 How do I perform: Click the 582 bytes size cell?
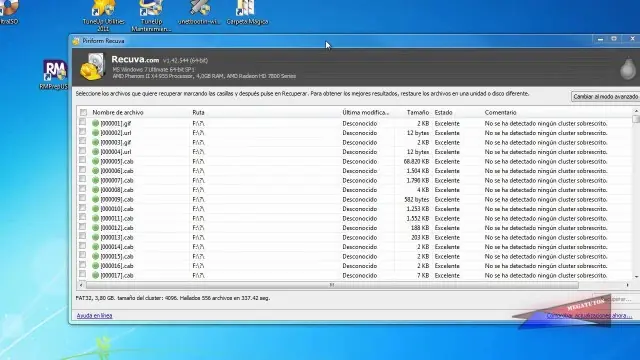point(417,199)
